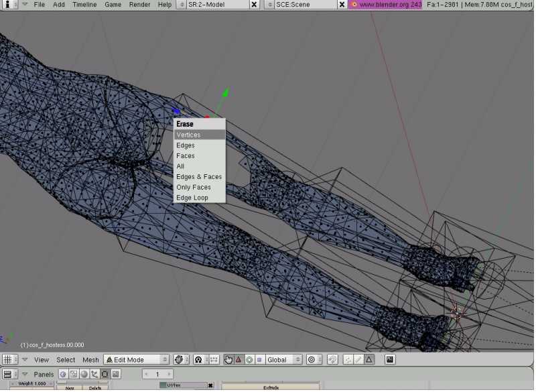This screenshot has width=536, height=392.
Task: Click the Extrude button
Action: pos(271,387)
